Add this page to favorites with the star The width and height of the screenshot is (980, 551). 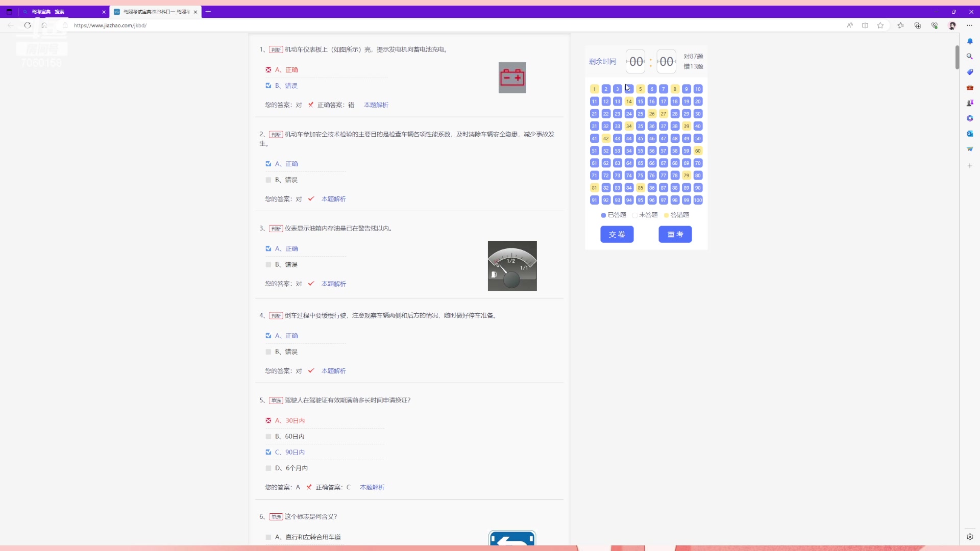pos(880,26)
